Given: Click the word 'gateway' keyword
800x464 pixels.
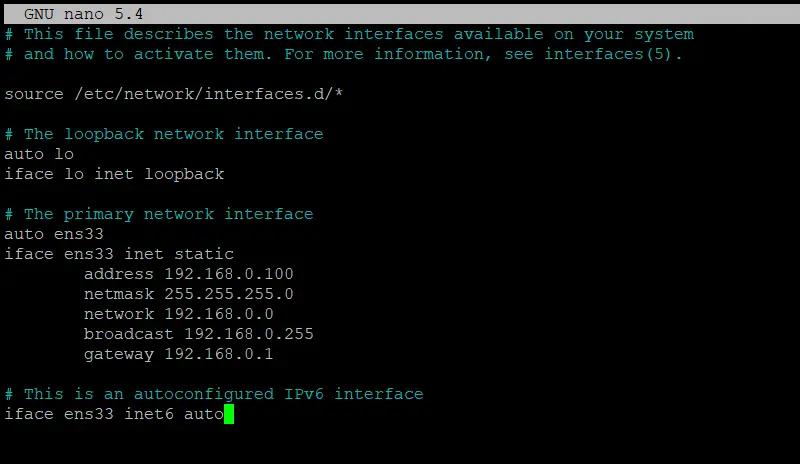Looking at the screenshot, I should click(x=118, y=354).
